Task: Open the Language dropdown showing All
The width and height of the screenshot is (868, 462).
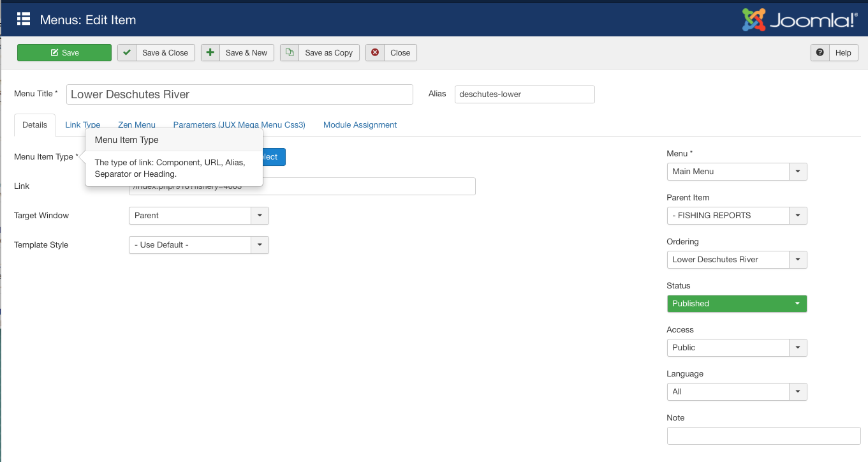Action: [737, 392]
